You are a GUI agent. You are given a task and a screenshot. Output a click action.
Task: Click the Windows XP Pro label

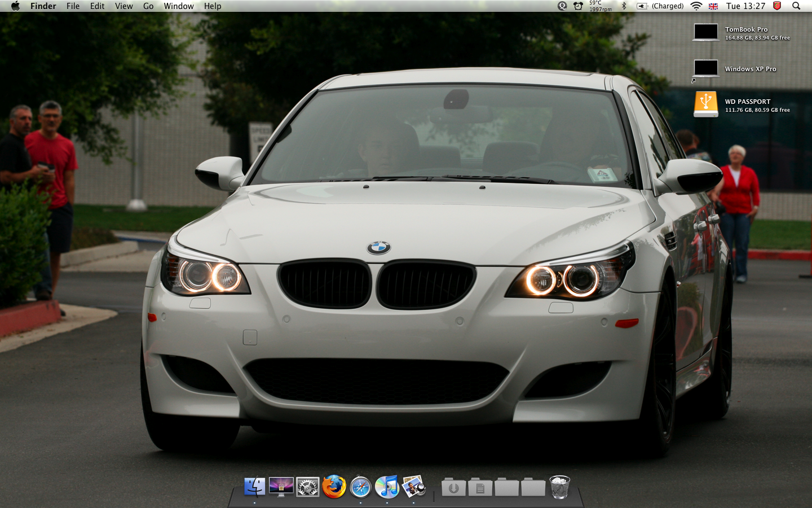click(x=751, y=69)
